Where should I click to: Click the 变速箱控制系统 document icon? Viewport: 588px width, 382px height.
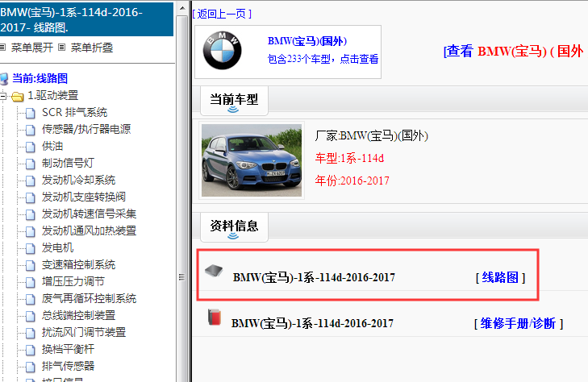pyautogui.click(x=31, y=265)
